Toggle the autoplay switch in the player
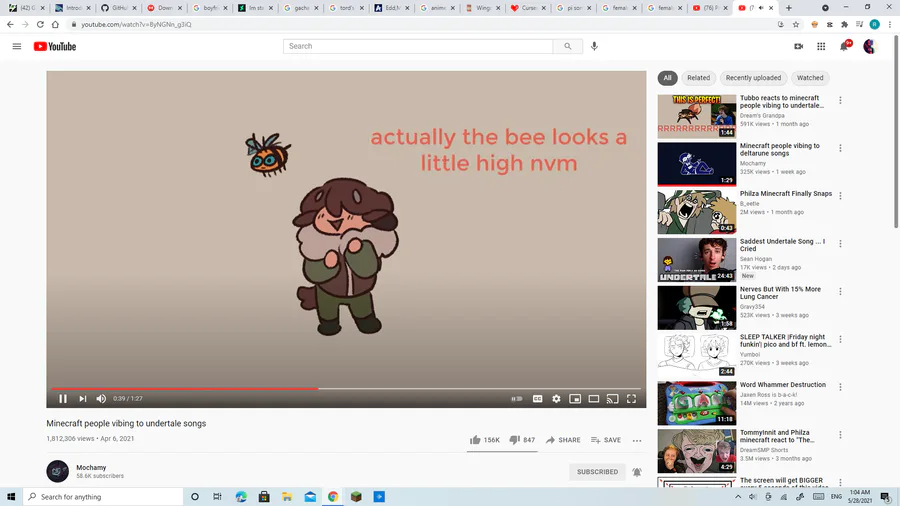The width and height of the screenshot is (900, 506). coord(517,399)
